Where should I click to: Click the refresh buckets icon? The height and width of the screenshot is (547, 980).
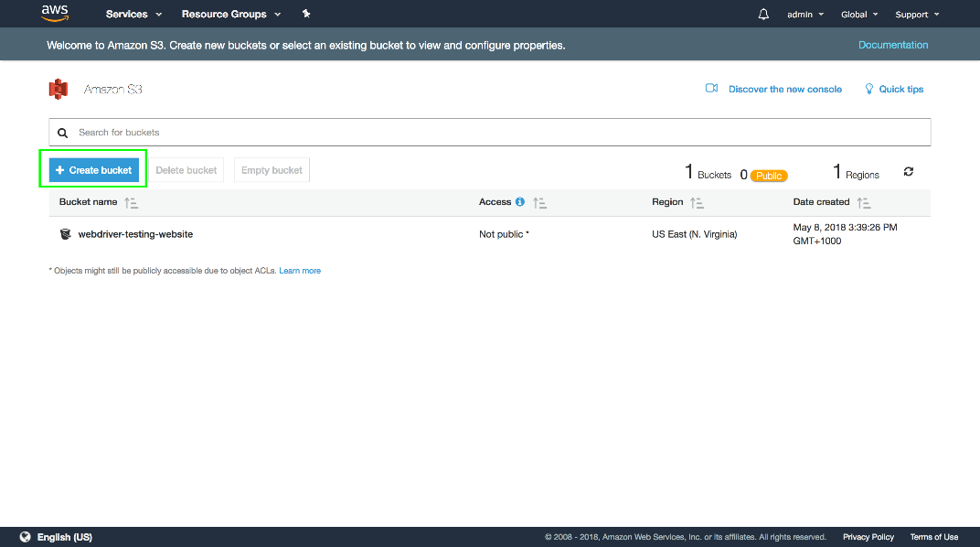[908, 172]
